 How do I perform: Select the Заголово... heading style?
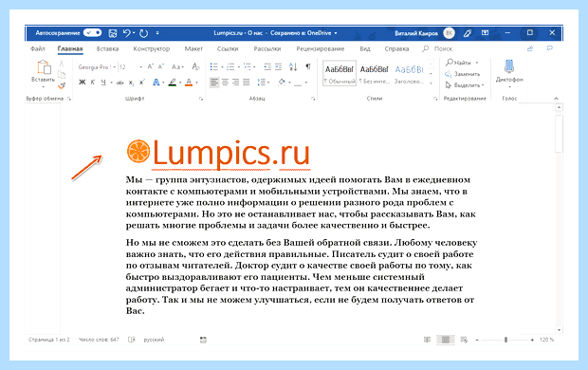[x=409, y=73]
